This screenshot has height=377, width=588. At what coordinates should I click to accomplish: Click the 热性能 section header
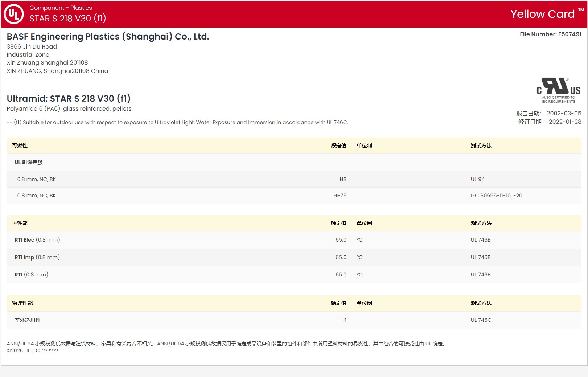(20, 223)
